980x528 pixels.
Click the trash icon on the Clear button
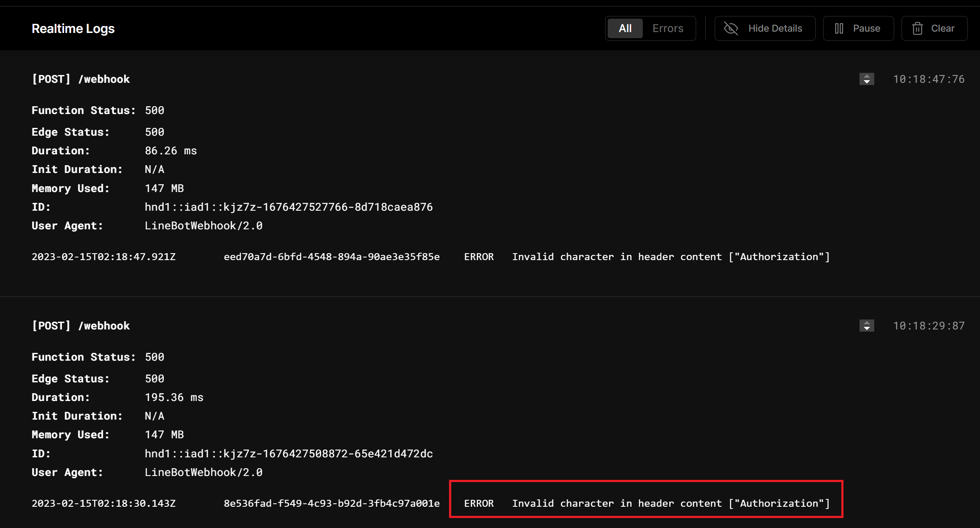[x=918, y=28]
